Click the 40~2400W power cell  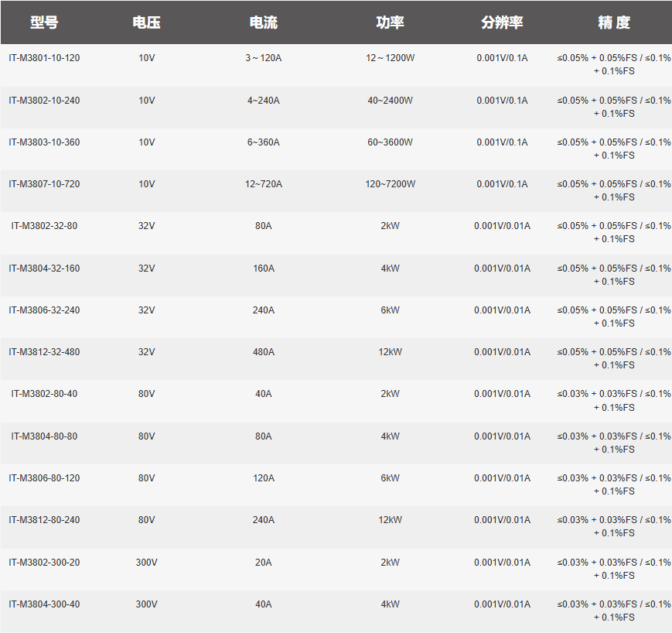(x=390, y=101)
